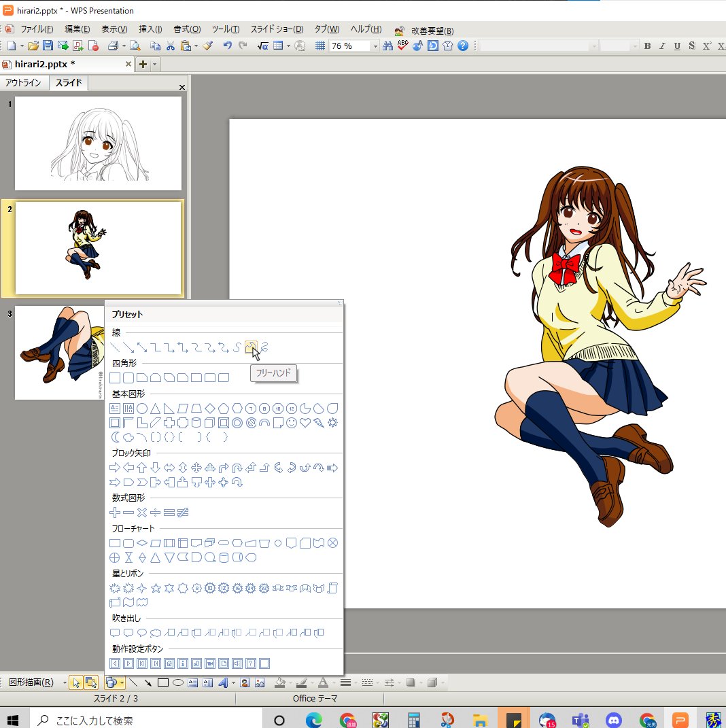This screenshot has width=726, height=728.
Task: Toggle the Select Multiple Objects tool
Action: pos(91,682)
